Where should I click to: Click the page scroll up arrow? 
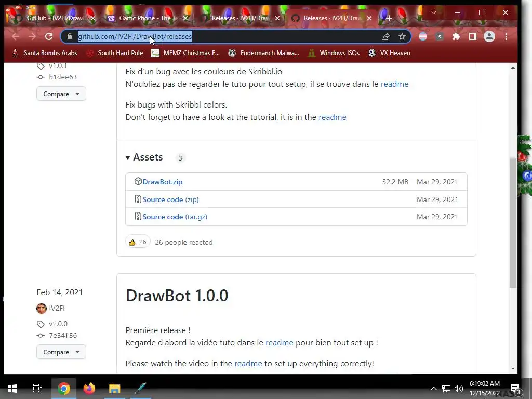(513, 68)
